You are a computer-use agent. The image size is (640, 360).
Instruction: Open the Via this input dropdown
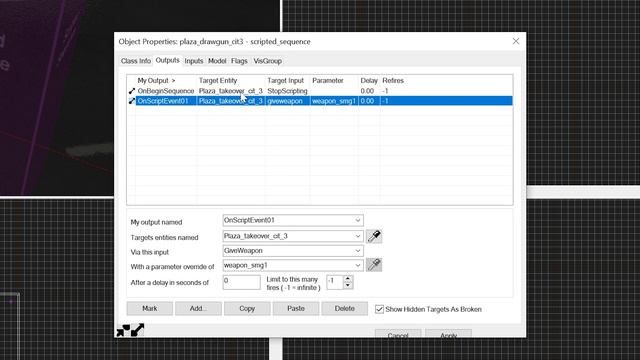pyautogui.click(x=358, y=251)
